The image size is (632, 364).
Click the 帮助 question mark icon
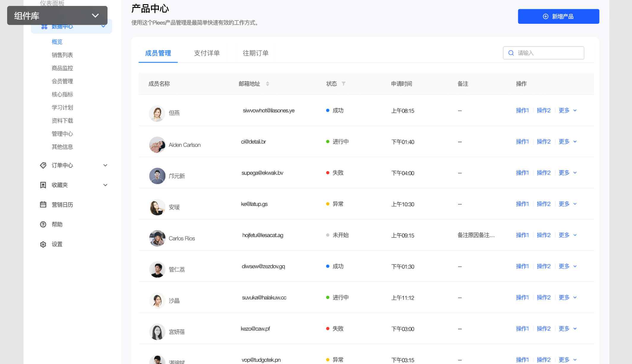(x=43, y=224)
